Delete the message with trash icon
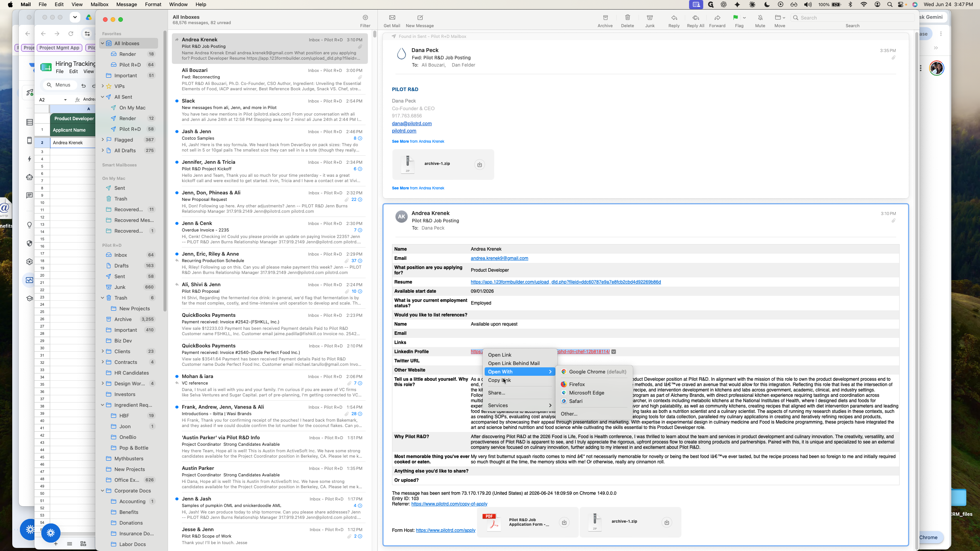The image size is (980, 551). [627, 18]
